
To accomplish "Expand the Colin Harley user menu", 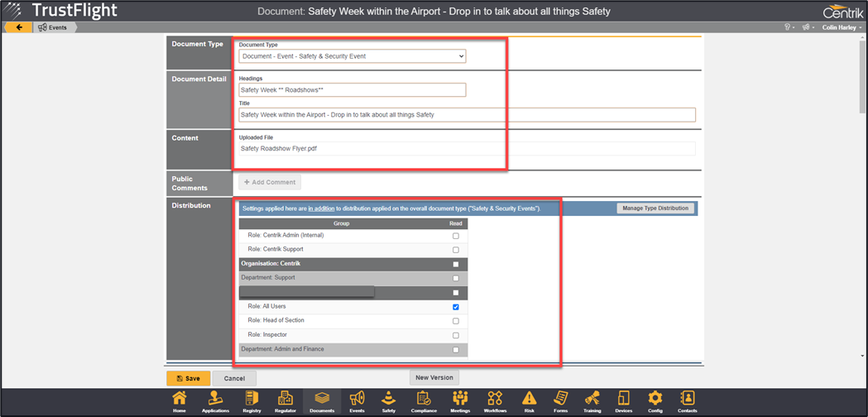I will 842,27.
